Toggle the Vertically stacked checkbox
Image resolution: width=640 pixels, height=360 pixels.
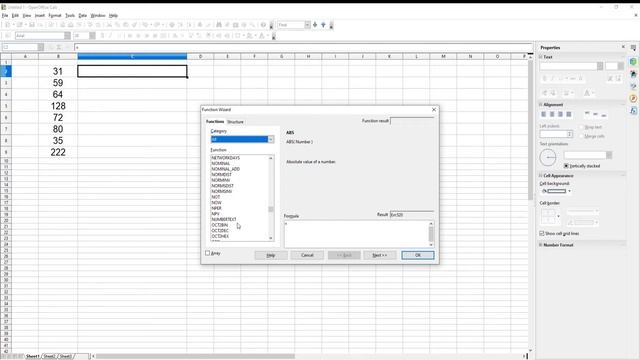click(x=566, y=166)
